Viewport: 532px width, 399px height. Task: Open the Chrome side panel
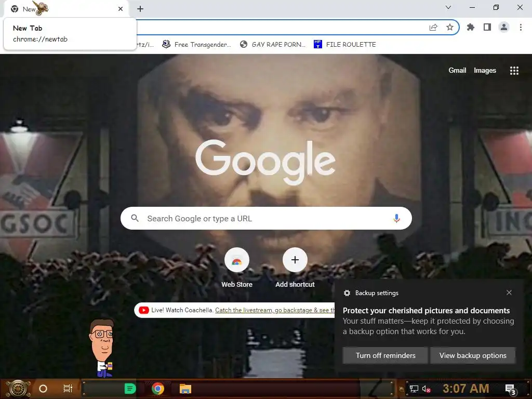tap(487, 27)
